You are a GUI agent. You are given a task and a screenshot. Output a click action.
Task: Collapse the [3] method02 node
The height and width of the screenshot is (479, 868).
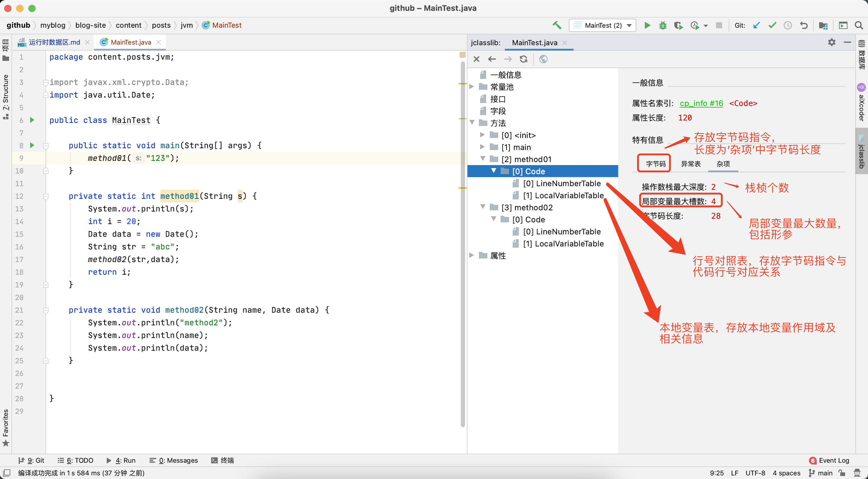(483, 207)
